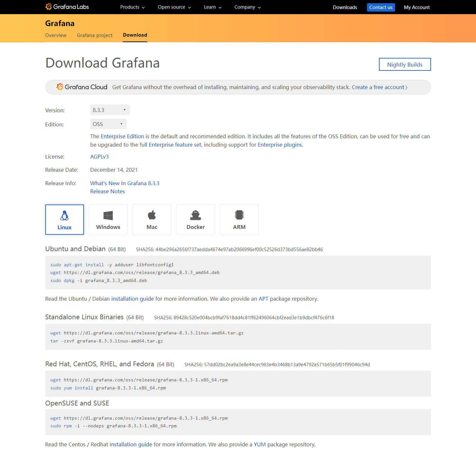Go to My Account
The width and height of the screenshot is (476, 464).
click(417, 7)
